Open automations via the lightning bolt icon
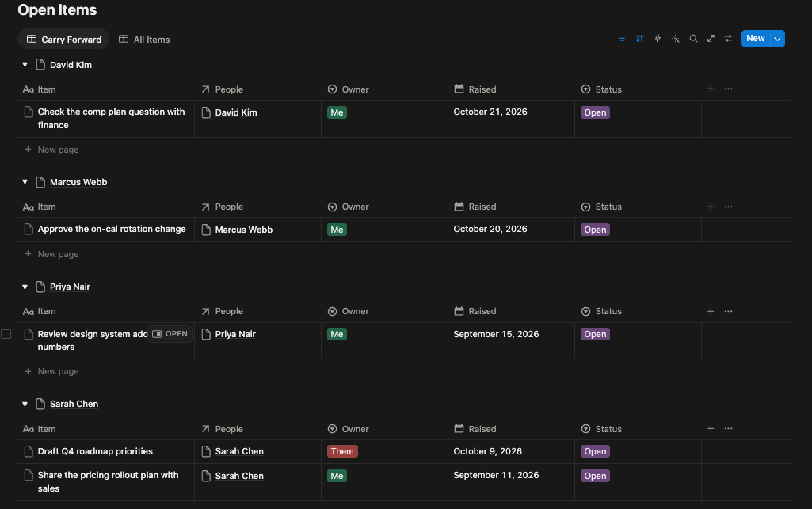812x509 pixels. [658, 39]
